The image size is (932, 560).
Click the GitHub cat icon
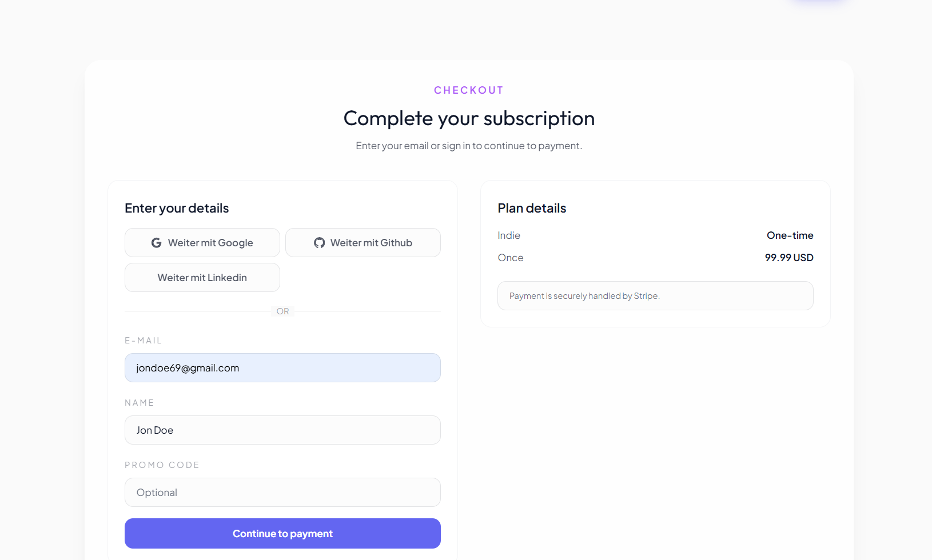(x=318, y=242)
